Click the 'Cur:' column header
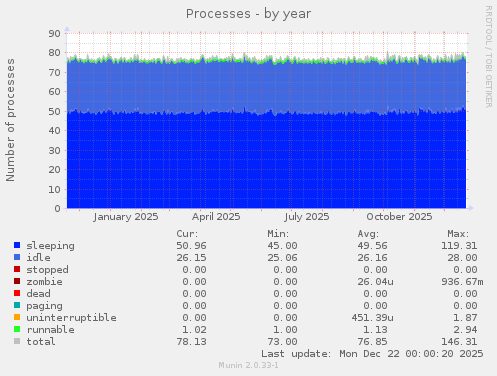This screenshot has width=497, height=376. [x=187, y=234]
